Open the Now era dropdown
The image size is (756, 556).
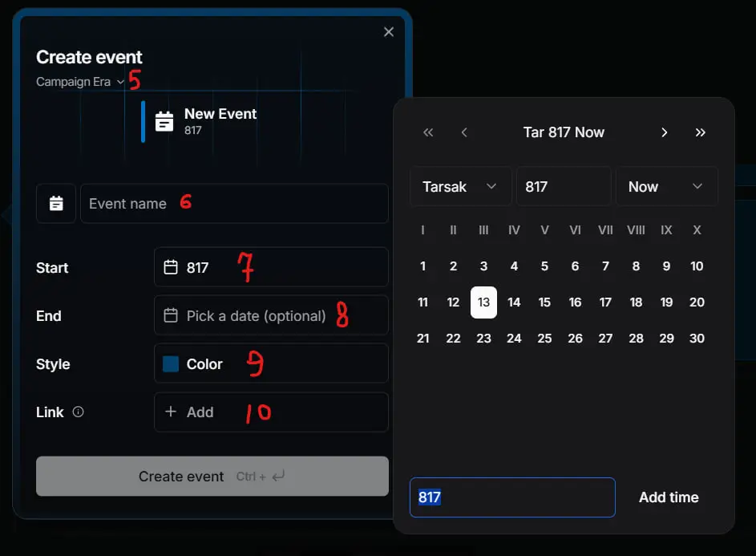click(667, 186)
